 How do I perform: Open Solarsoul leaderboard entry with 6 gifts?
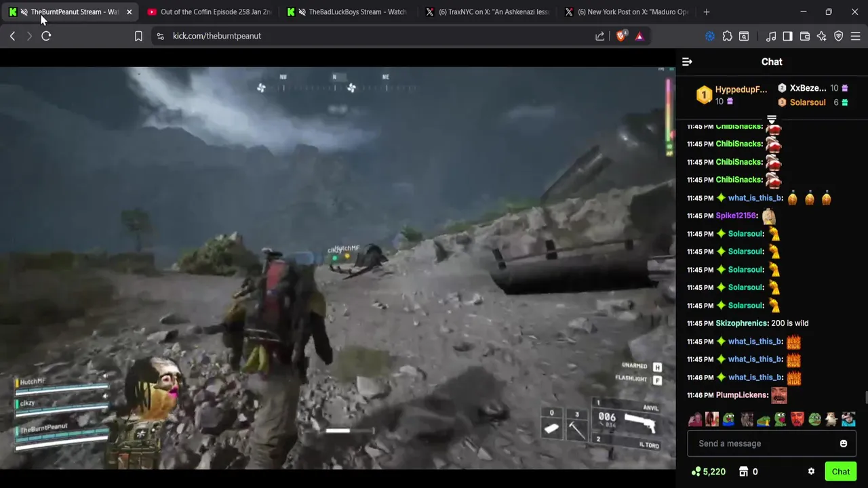click(x=812, y=102)
